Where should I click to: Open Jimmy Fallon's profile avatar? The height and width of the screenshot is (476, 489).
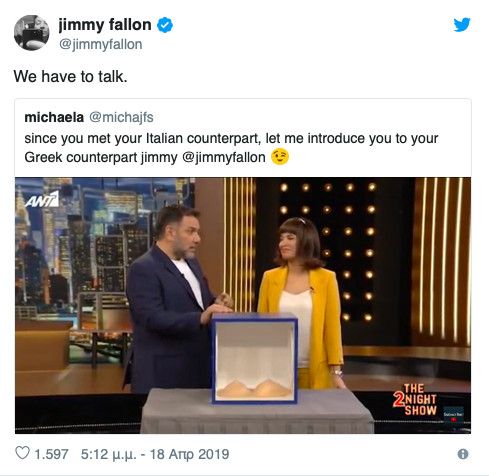[32, 33]
